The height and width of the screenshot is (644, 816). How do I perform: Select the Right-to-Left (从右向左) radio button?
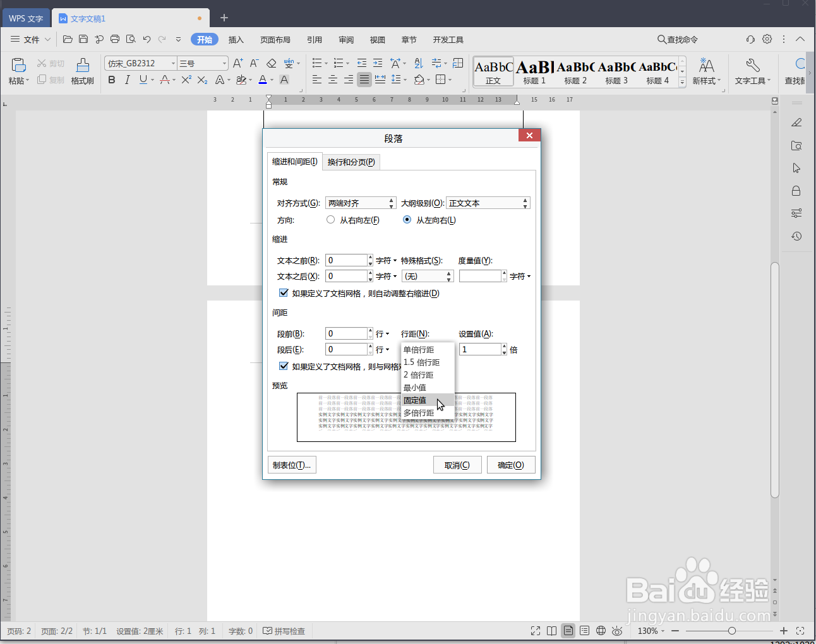point(330,220)
